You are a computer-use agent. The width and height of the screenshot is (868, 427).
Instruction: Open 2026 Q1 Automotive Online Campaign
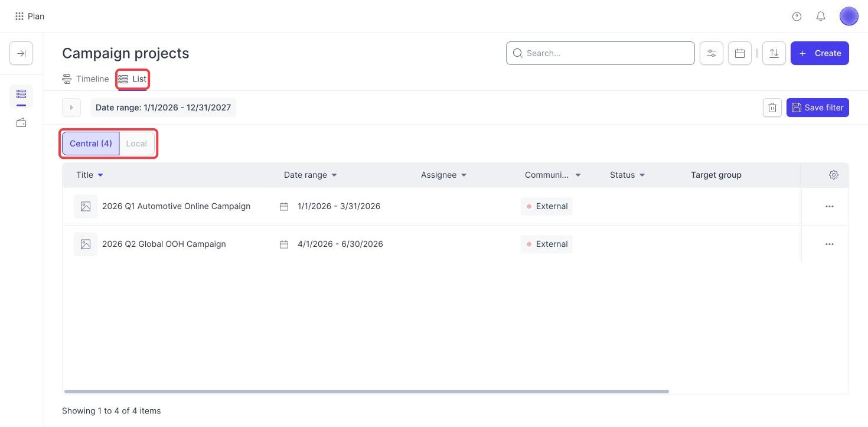pyautogui.click(x=176, y=206)
